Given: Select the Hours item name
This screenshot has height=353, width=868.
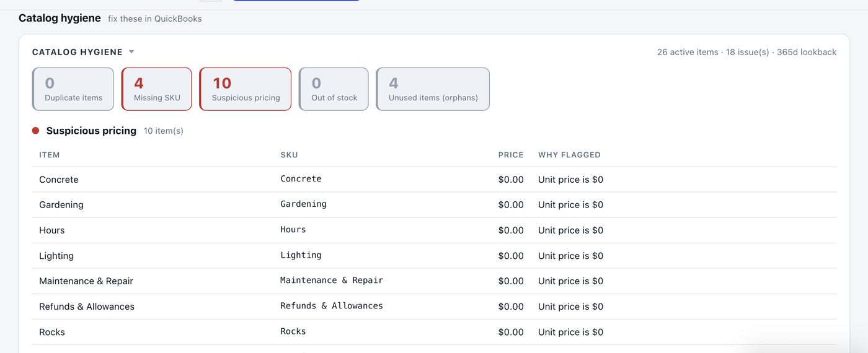Looking at the screenshot, I should [52, 230].
